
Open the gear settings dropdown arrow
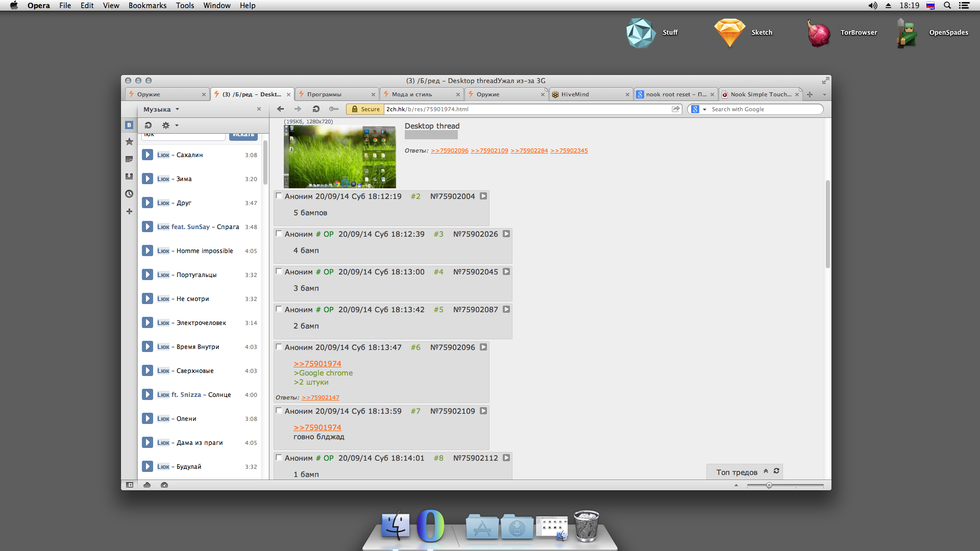177,126
